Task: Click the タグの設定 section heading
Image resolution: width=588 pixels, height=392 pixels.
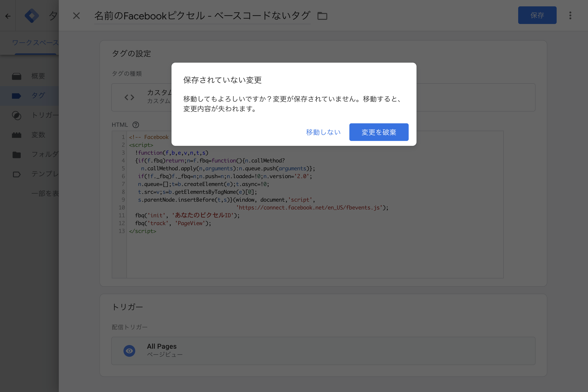Action: pos(131,54)
